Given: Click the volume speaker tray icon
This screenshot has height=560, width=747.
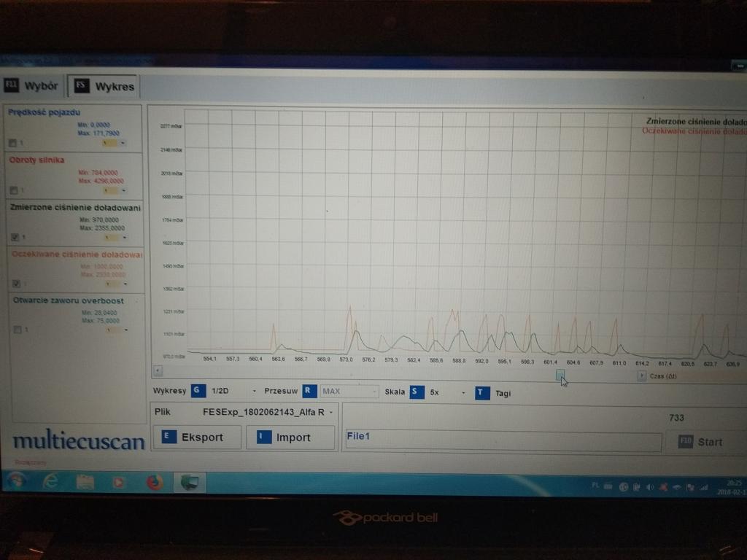Looking at the screenshot, I should pos(649,487).
